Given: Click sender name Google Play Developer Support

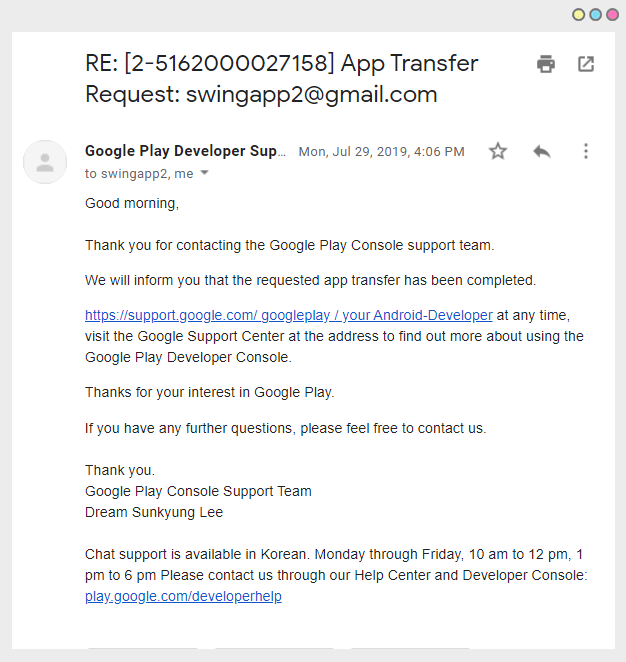Looking at the screenshot, I should tap(185, 151).
